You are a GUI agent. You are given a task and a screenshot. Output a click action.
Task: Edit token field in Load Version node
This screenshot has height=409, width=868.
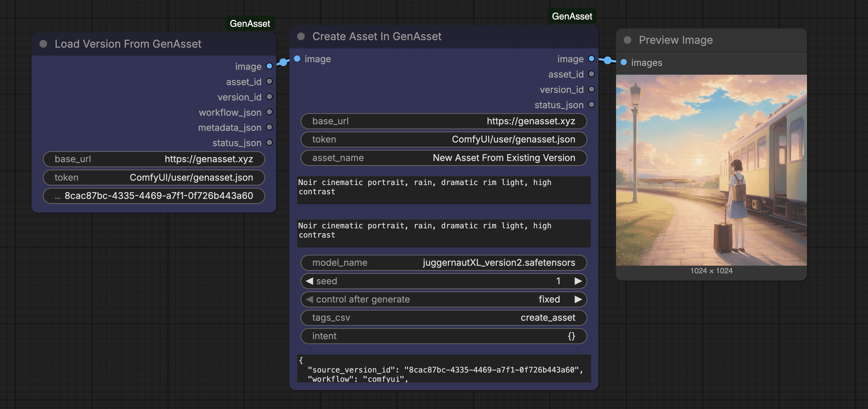pos(154,178)
